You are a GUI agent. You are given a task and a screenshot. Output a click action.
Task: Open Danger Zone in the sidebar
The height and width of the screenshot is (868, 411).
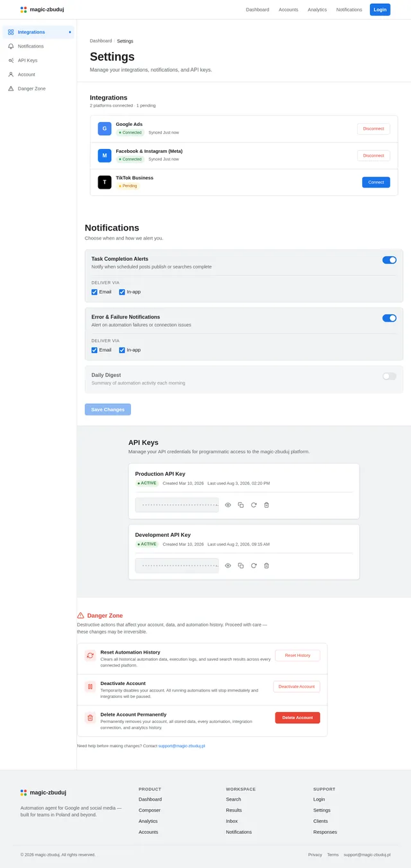pyautogui.click(x=39, y=89)
